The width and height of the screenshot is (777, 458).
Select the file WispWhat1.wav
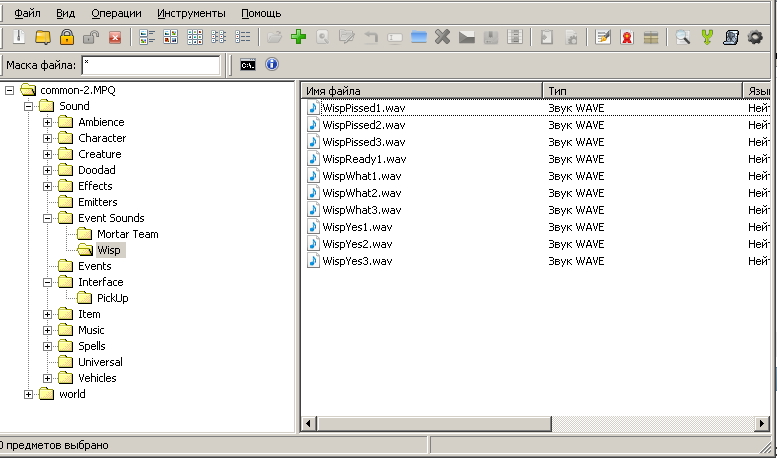[x=362, y=176]
